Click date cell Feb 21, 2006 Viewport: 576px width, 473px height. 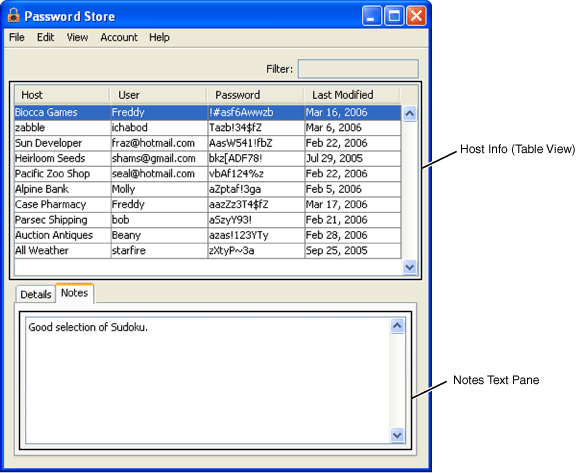click(x=353, y=220)
